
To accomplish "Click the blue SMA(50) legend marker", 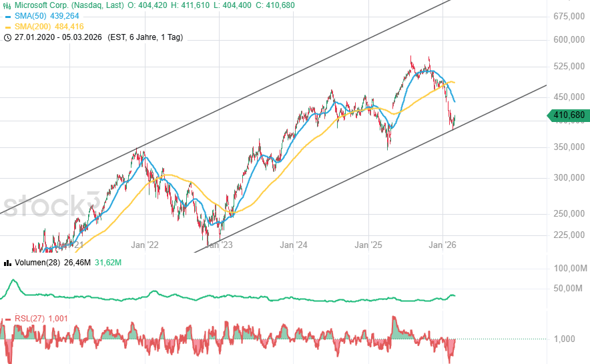I will pos(7,16).
